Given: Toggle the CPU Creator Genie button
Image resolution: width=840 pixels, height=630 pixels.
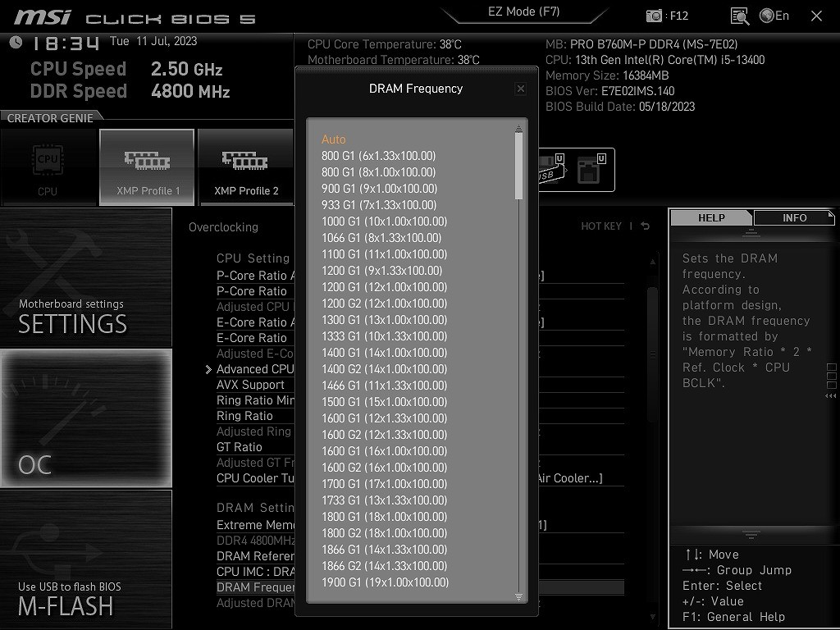Looking at the screenshot, I should [x=48, y=167].
